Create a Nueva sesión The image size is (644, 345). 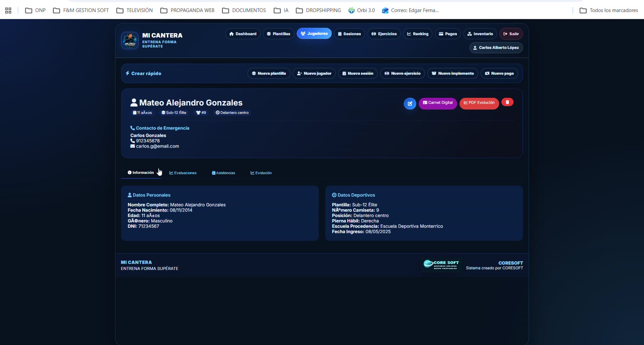coord(358,73)
